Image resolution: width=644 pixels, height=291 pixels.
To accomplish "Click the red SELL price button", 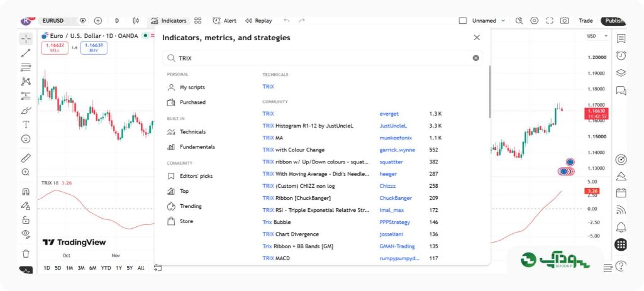I will click(x=55, y=48).
